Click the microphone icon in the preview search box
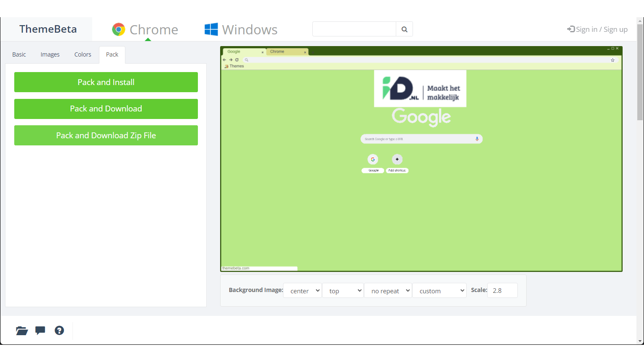644x362 pixels. 477,139
